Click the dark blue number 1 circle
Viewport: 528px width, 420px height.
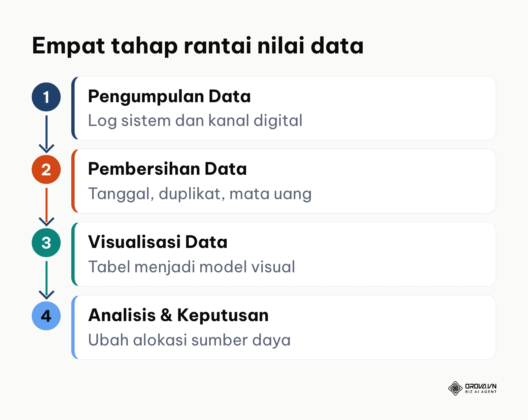coord(46,97)
